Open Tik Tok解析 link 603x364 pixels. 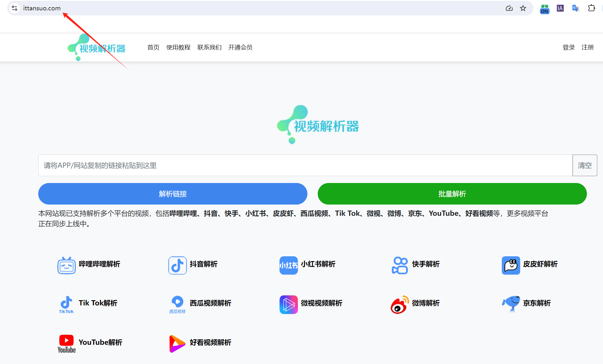click(98, 303)
